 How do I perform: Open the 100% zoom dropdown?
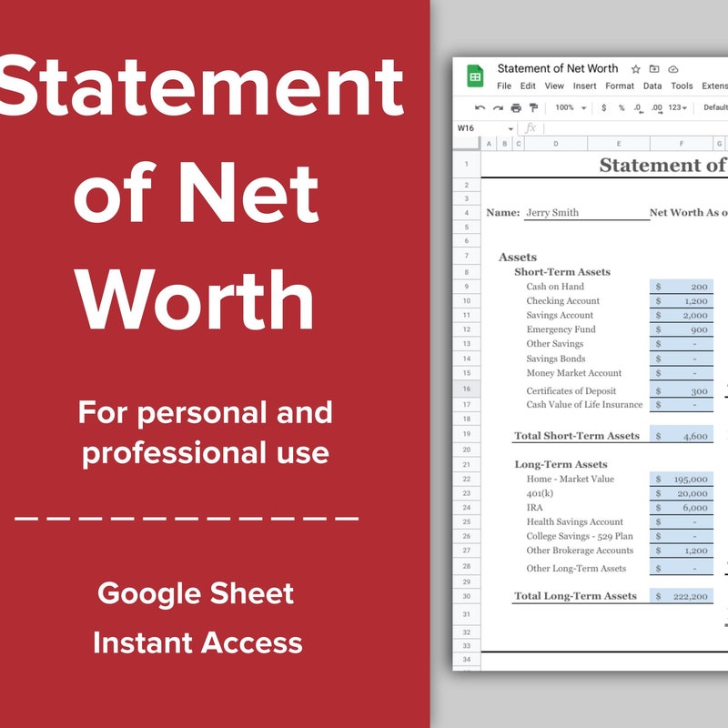click(x=571, y=107)
